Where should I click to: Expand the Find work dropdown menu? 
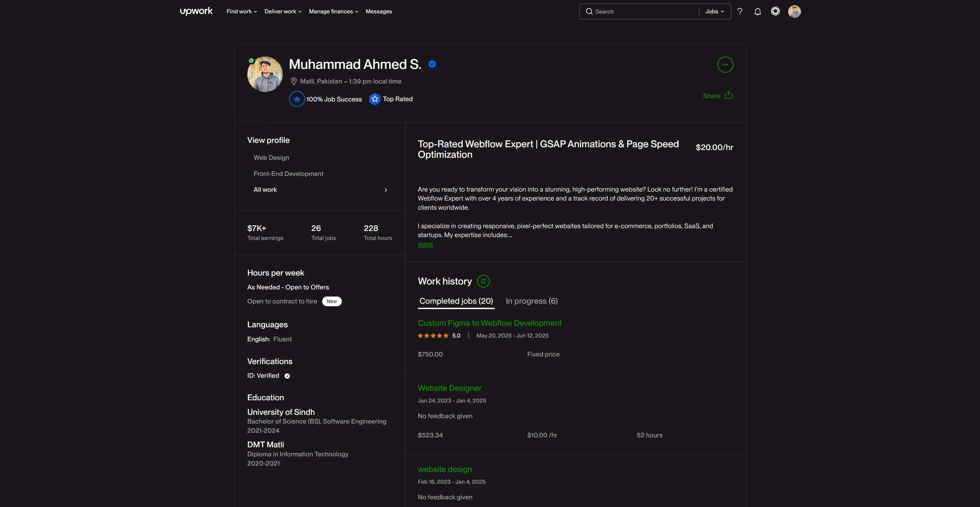point(241,12)
